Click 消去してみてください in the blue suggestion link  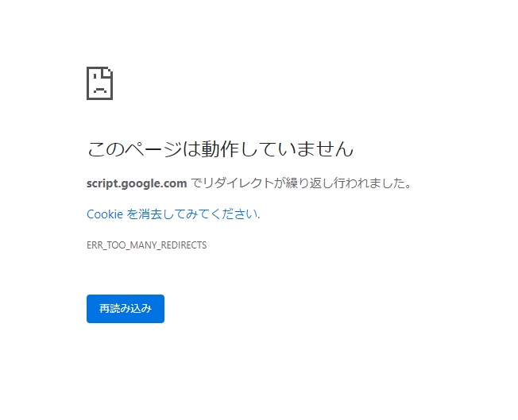(199, 214)
